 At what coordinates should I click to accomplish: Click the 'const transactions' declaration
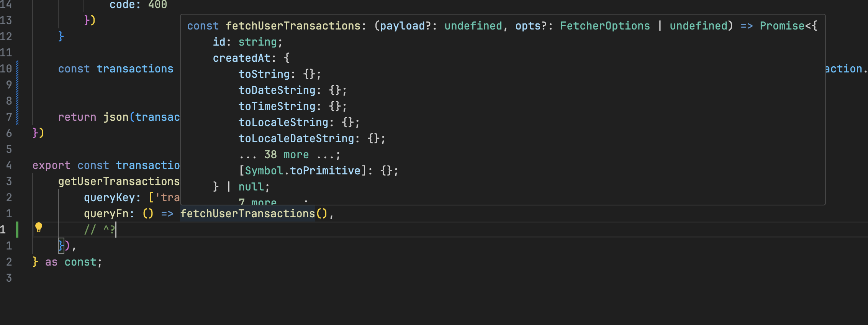coord(116,69)
